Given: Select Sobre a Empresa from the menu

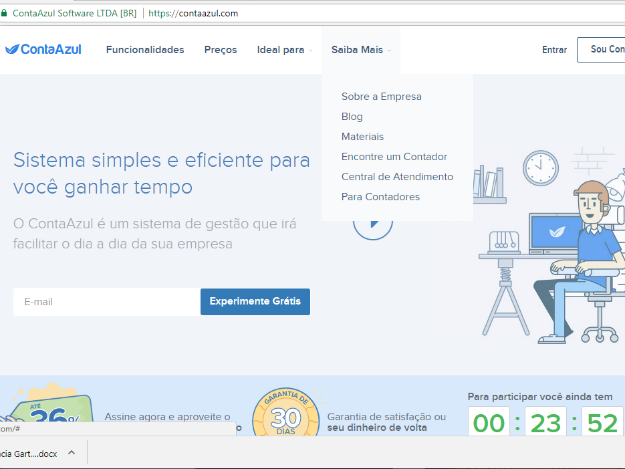Looking at the screenshot, I should click(x=381, y=97).
